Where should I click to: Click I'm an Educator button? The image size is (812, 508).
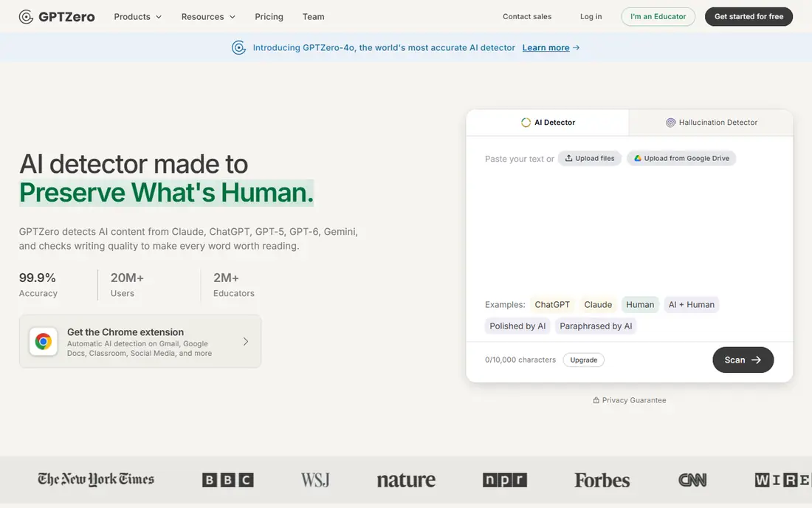pyautogui.click(x=658, y=16)
